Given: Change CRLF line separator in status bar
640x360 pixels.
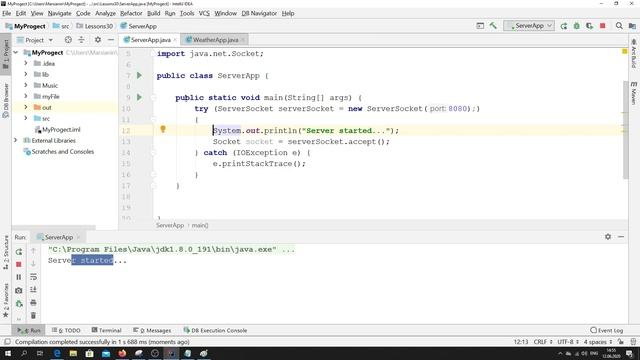Looking at the screenshot, I should pos(543,342).
